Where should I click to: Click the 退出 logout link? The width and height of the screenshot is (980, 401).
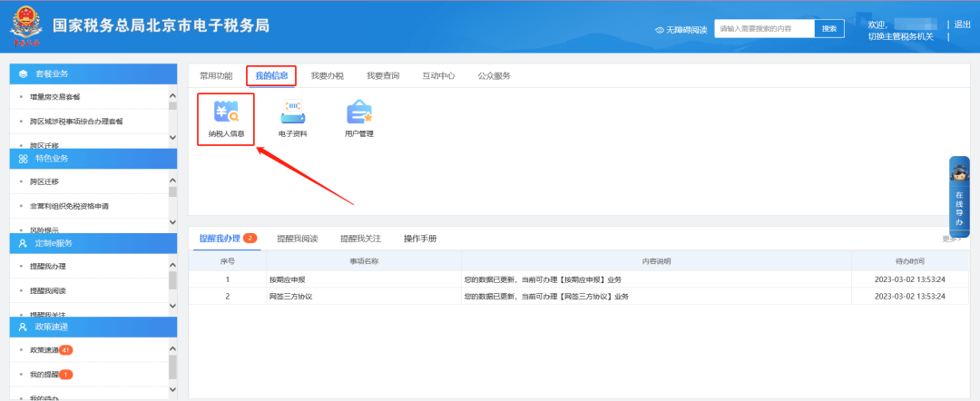(x=962, y=24)
